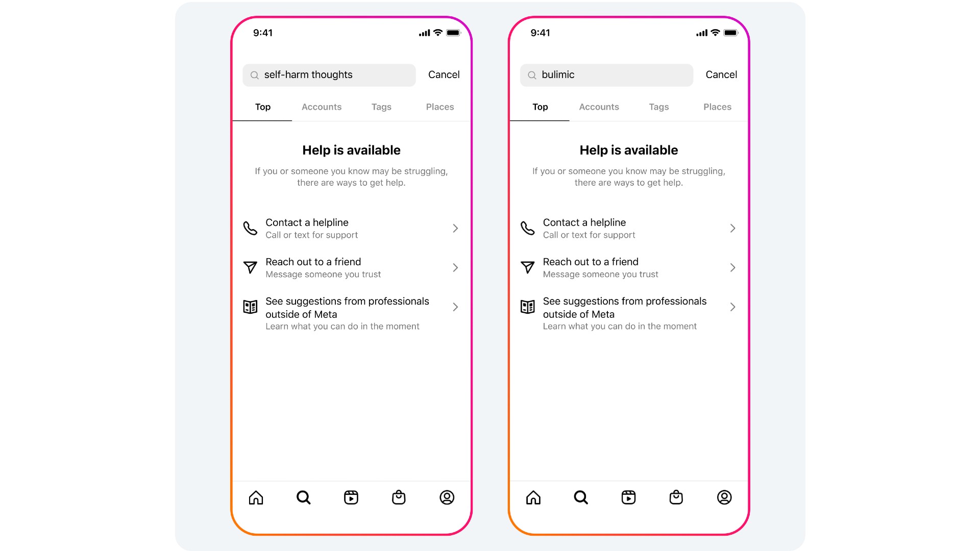Toggle visibility of Tags tab left

coord(381,106)
